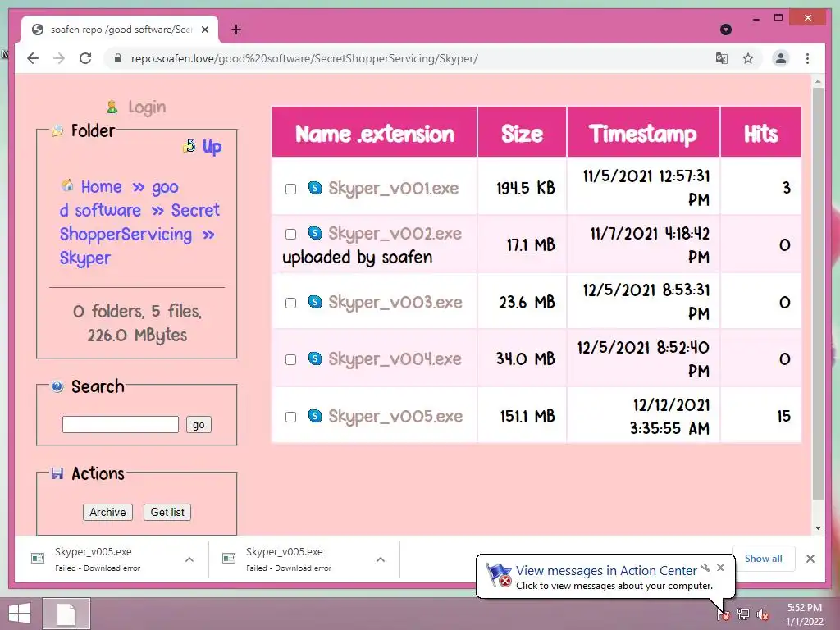Open the SecretShopperServicing breadcrumb link
This screenshot has width=840, height=630.
click(x=139, y=221)
